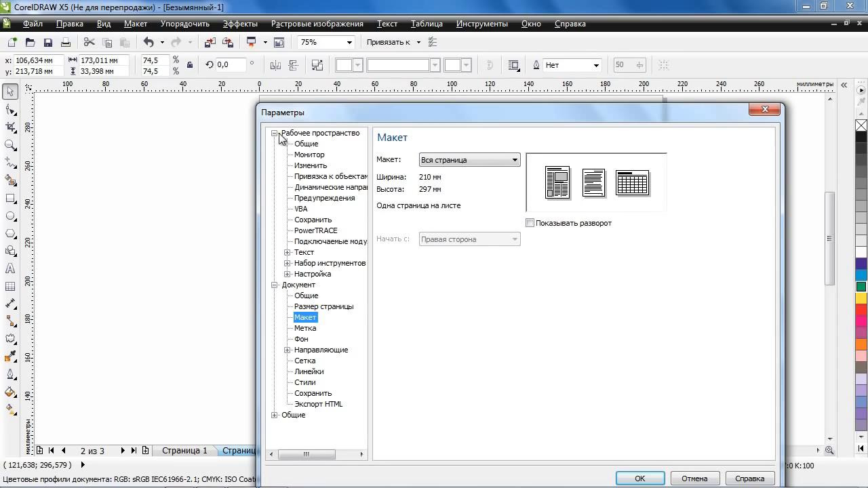
Task: Select the Rectangle tool
Action: coord(11,199)
